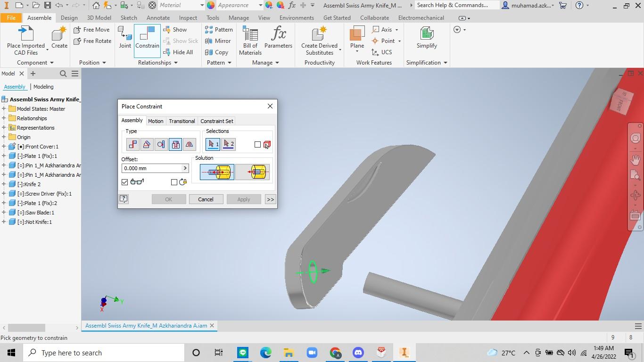Select the Mate constraint type
644x362 pixels.
pyautogui.click(x=132, y=144)
